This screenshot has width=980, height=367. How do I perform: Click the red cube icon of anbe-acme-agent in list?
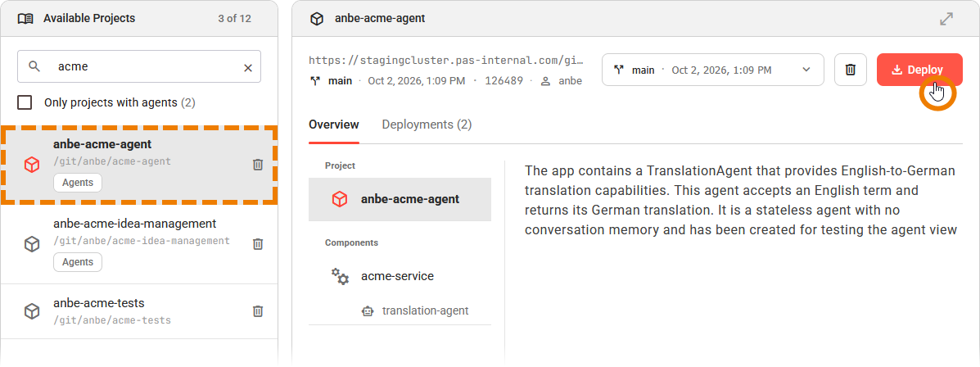(32, 165)
